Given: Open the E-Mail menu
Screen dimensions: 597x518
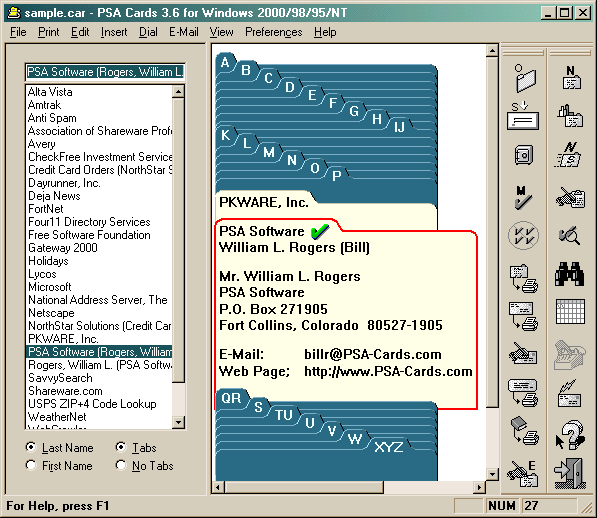Looking at the screenshot, I should [x=184, y=32].
